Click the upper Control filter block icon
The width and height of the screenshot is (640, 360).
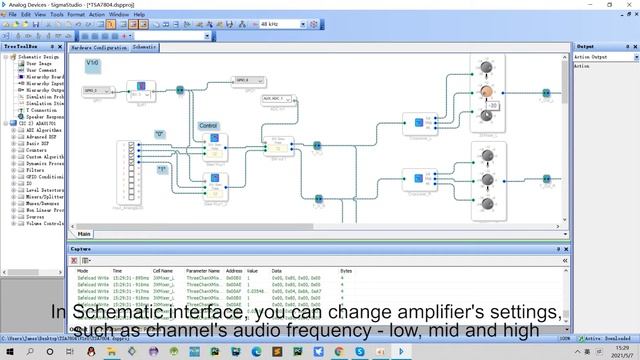pos(214,138)
